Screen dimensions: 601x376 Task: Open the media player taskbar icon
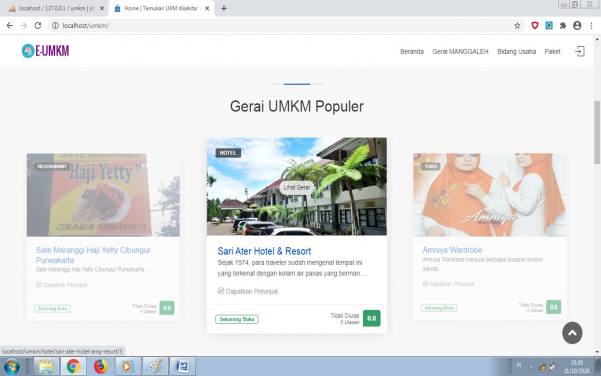127,367
